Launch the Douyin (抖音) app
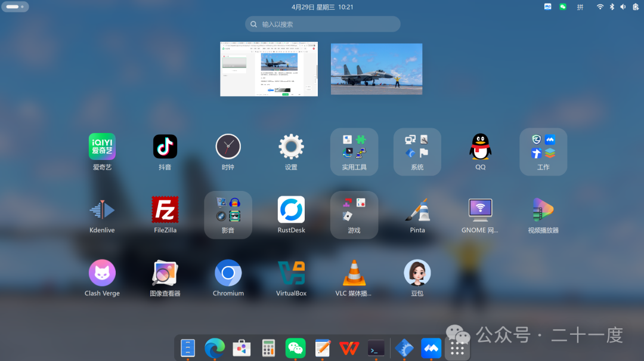 coord(165,147)
